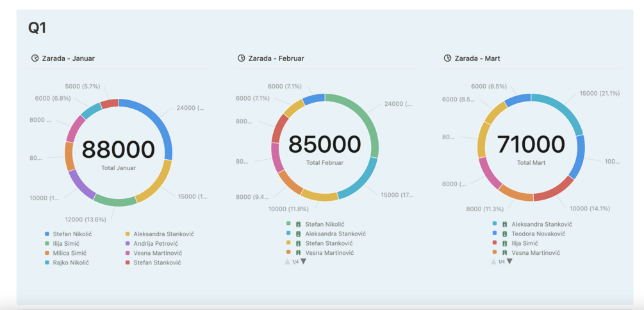Select Ilija Simić name in Januar legend
The height and width of the screenshot is (310, 644).
pyautogui.click(x=66, y=243)
